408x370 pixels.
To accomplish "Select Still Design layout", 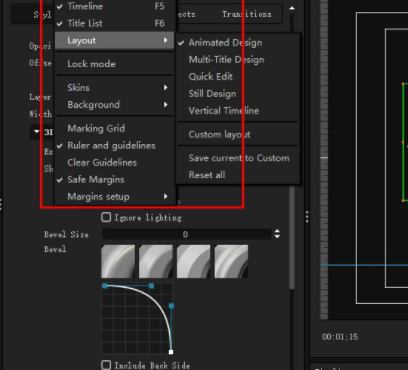I will (238, 94).
